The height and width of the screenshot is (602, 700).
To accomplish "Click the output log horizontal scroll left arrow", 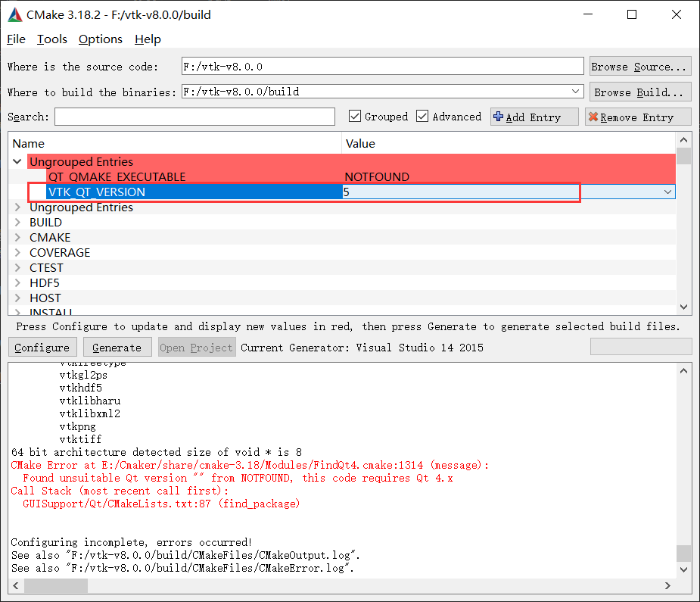I will [x=16, y=585].
